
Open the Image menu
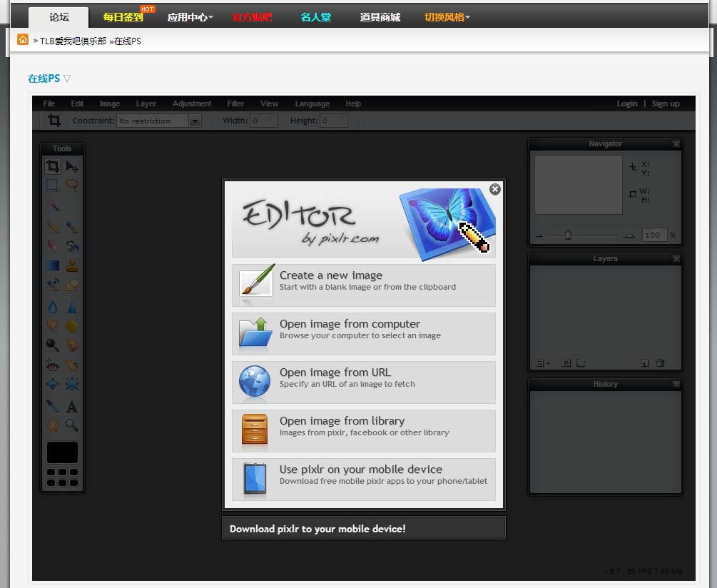pos(110,103)
